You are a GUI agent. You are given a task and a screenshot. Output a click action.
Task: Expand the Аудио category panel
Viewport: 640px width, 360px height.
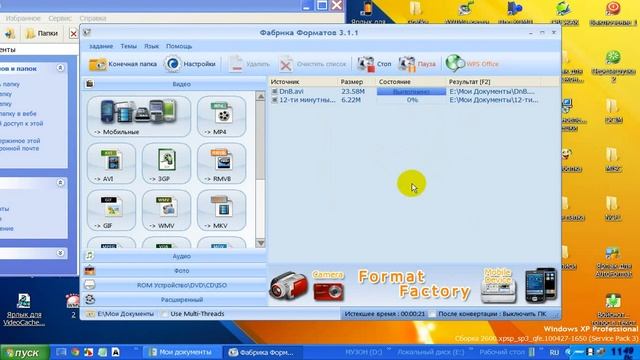pos(174,256)
